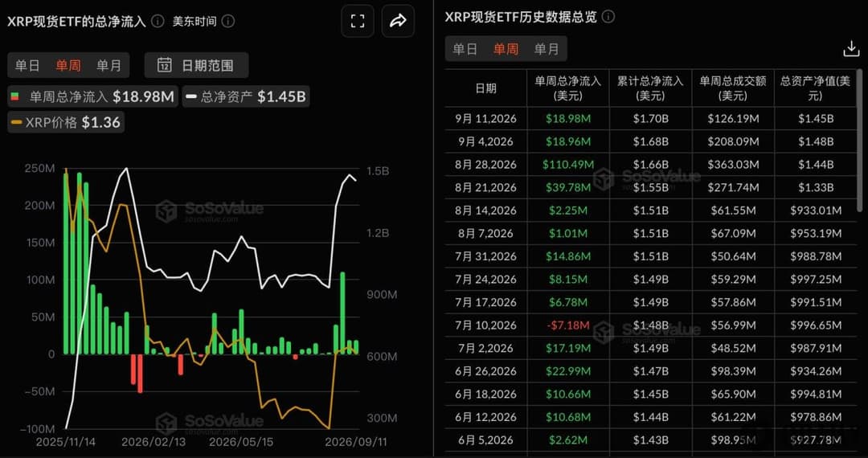Click the $17.19M inflow value

pyautogui.click(x=568, y=348)
